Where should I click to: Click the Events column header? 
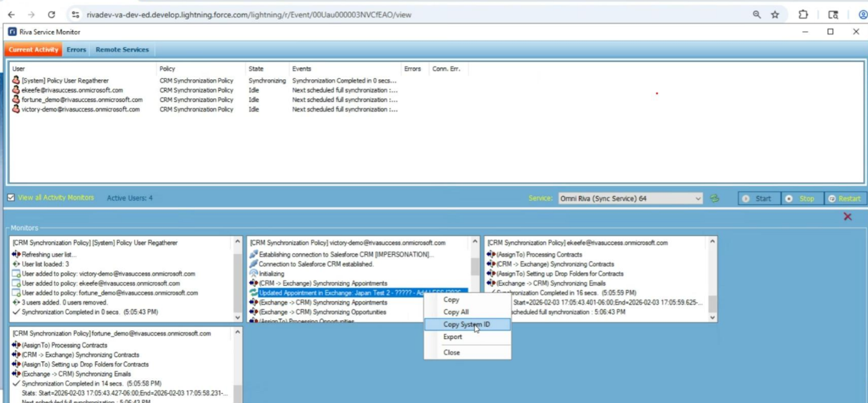click(345, 69)
